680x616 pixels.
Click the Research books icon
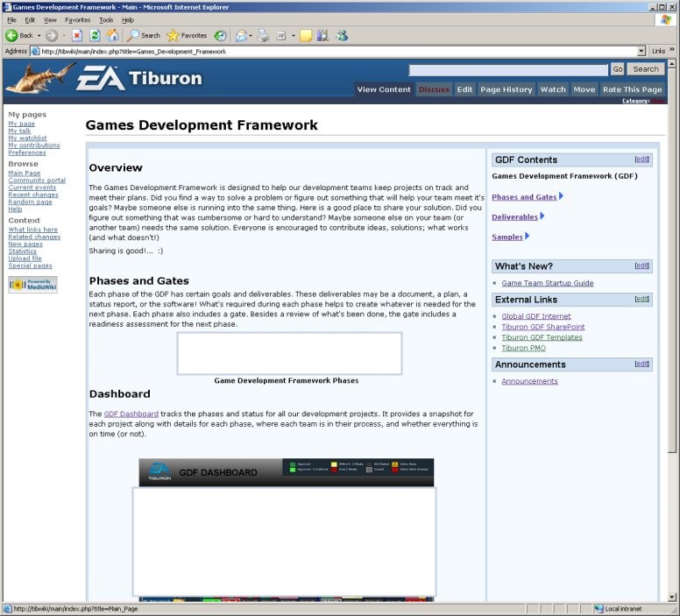pos(322,36)
